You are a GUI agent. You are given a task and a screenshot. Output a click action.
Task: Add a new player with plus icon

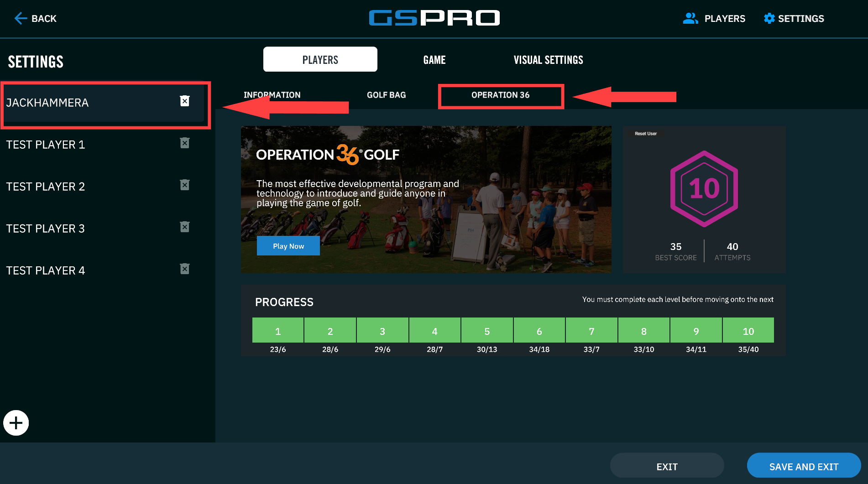16,423
